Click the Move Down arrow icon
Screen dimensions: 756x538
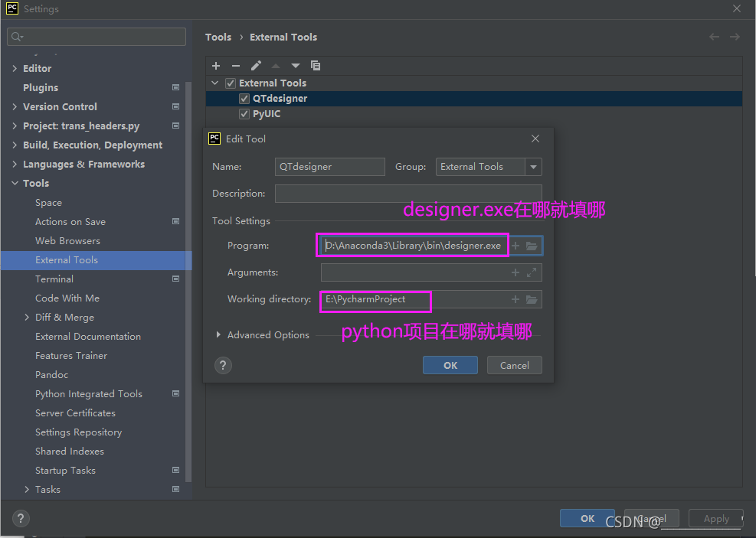[296, 66]
